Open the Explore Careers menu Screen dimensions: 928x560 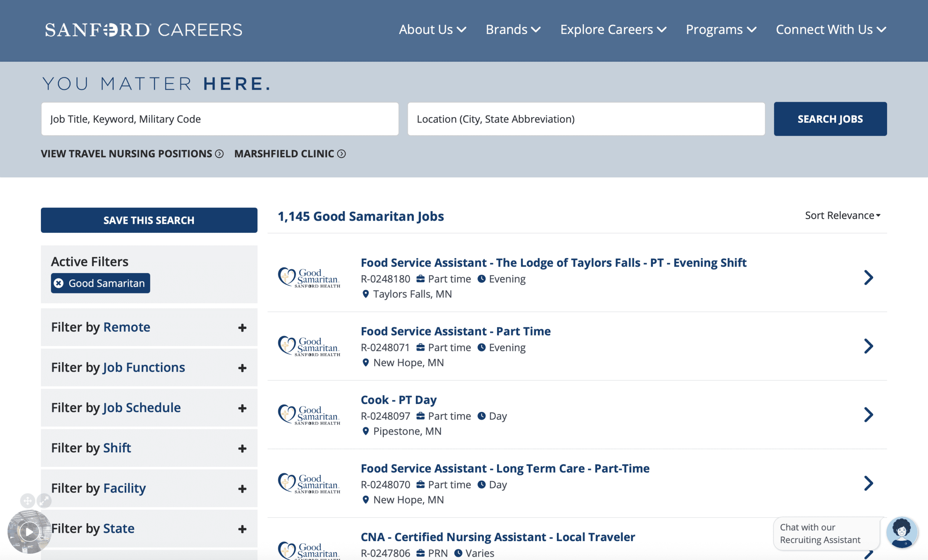tap(613, 29)
